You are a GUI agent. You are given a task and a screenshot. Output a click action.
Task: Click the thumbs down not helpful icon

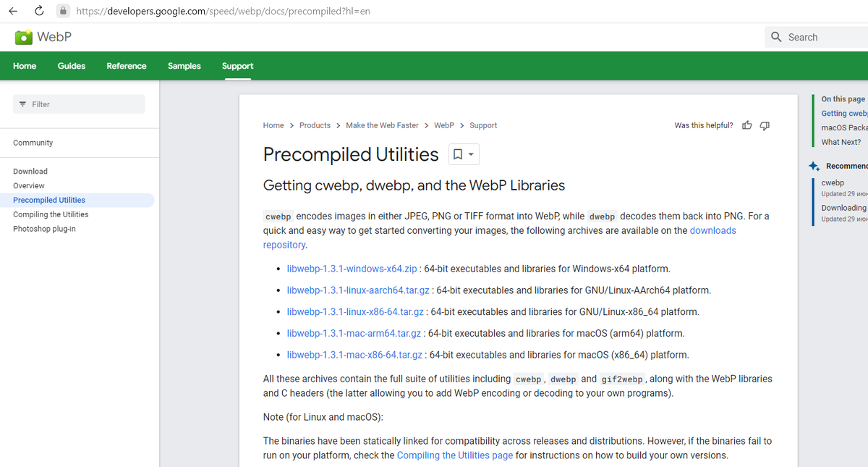[765, 125]
